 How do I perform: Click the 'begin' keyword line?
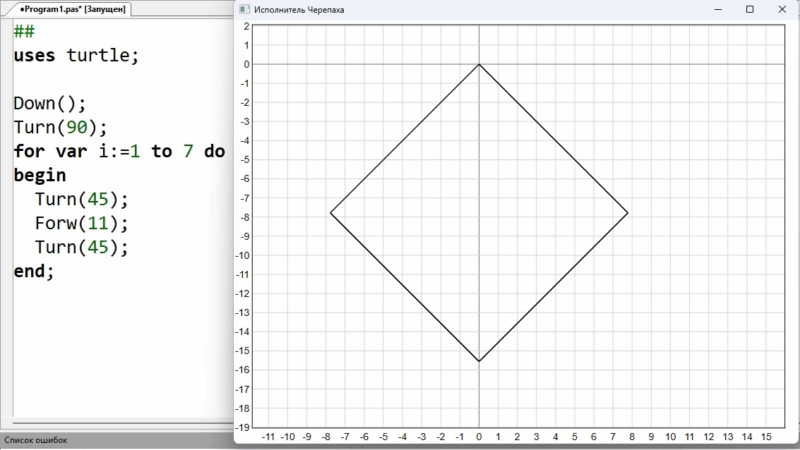[x=40, y=176]
